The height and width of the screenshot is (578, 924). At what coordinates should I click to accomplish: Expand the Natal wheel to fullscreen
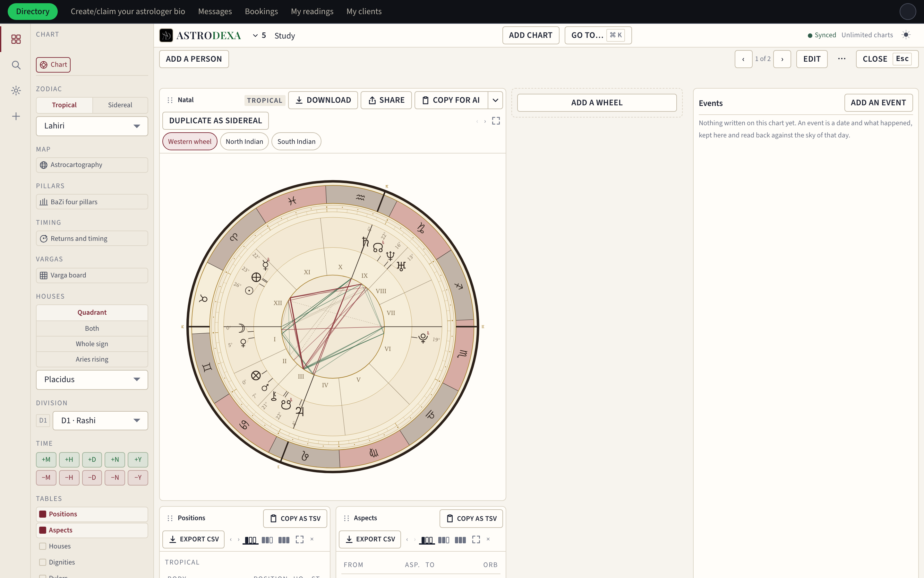tap(496, 121)
